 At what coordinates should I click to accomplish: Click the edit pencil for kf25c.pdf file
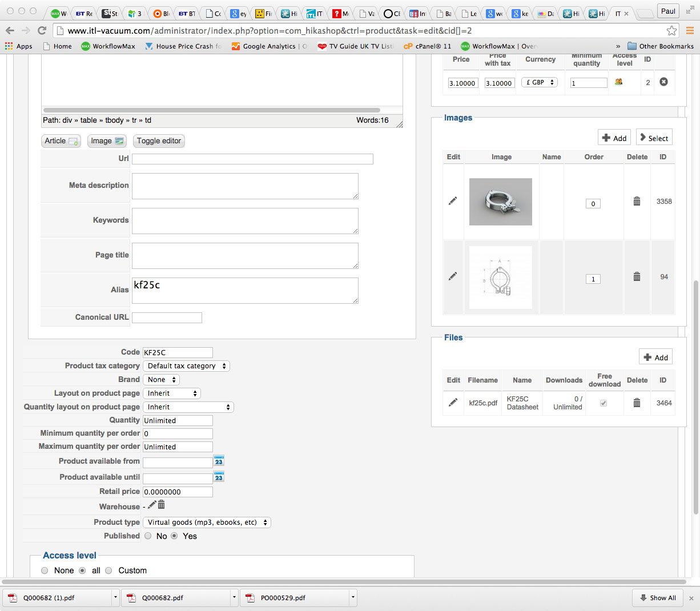(453, 403)
